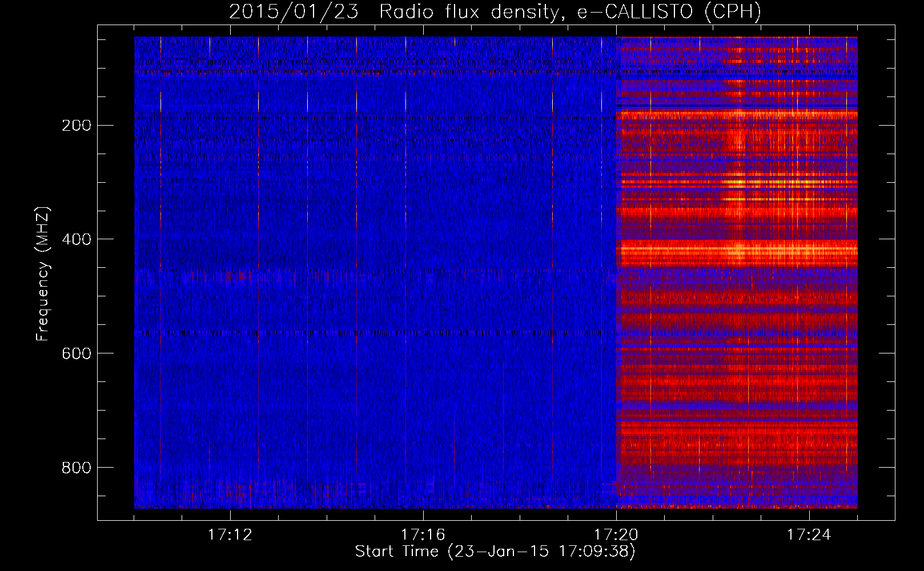
Task: Click the 17:16 time tick label
Action: click(x=423, y=535)
